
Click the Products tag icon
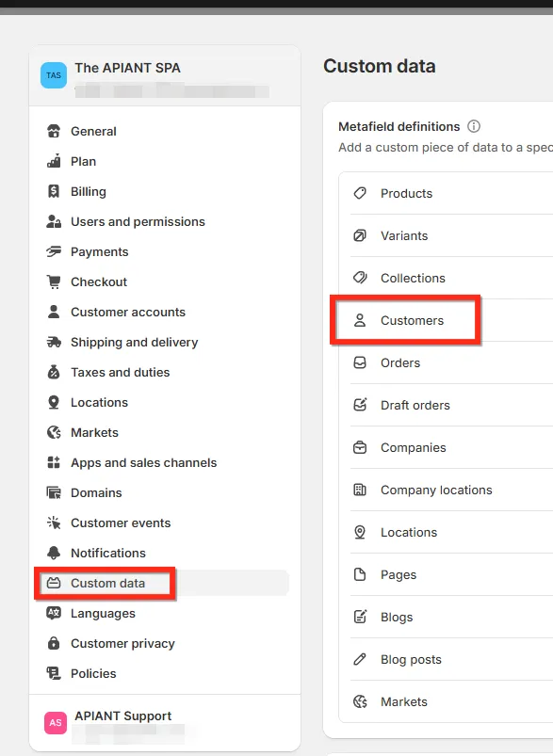[360, 193]
